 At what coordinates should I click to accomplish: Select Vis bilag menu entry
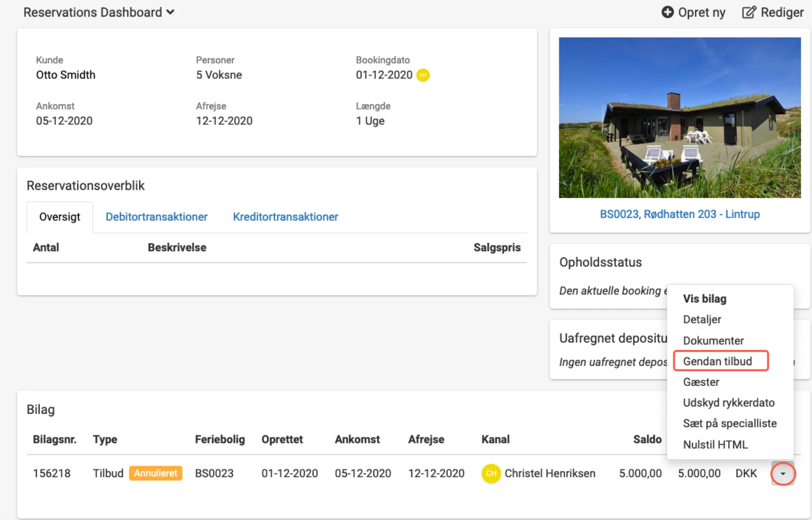point(704,299)
